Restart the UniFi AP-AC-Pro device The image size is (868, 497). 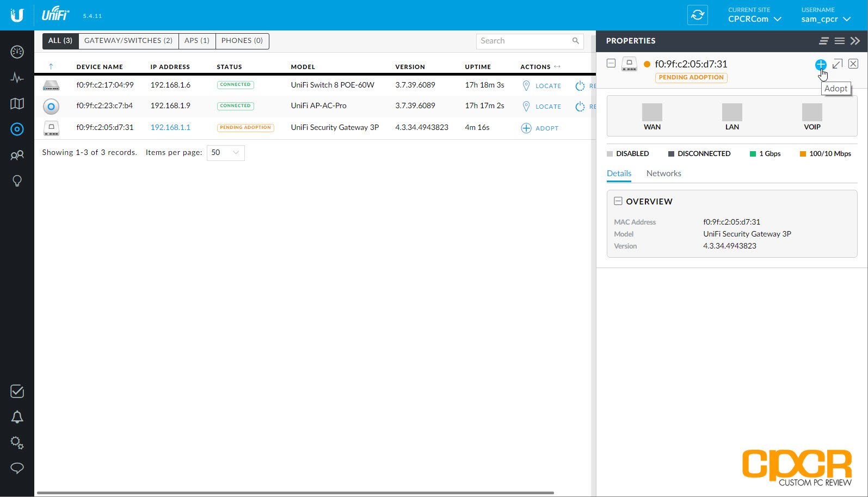tap(586, 107)
